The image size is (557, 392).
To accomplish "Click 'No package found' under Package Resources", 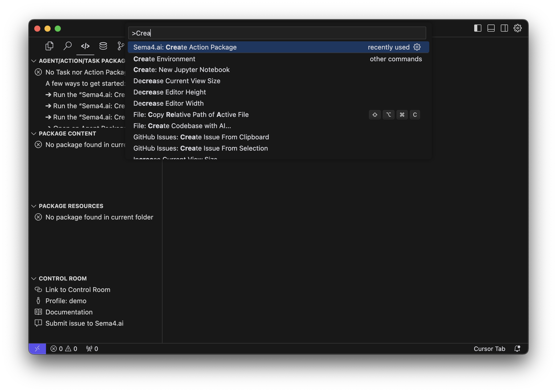I will point(99,217).
